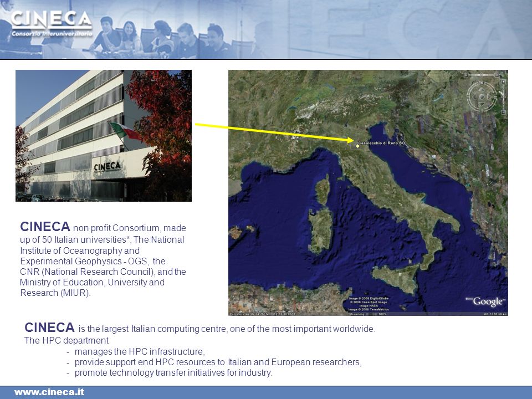Open the www.cineca.it link
This screenshot has height=399, width=532.
coord(49,392)
